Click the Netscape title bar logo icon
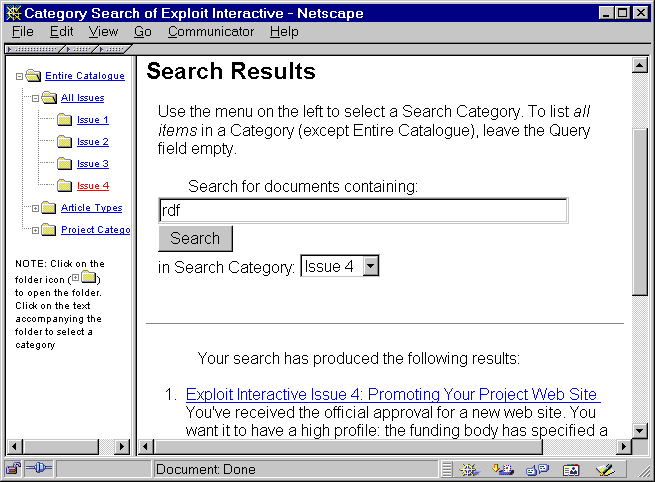The width and height of the screenshot is (655, 482). [13, 13]
